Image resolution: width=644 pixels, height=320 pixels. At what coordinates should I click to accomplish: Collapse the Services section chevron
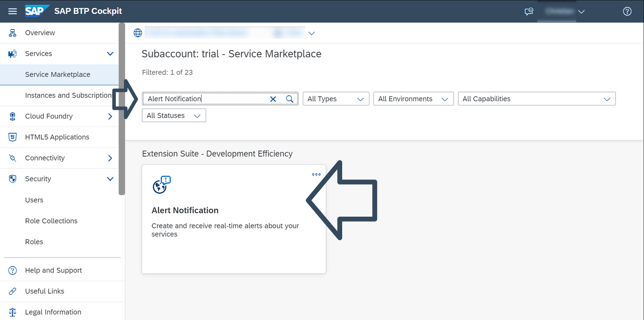110,54
